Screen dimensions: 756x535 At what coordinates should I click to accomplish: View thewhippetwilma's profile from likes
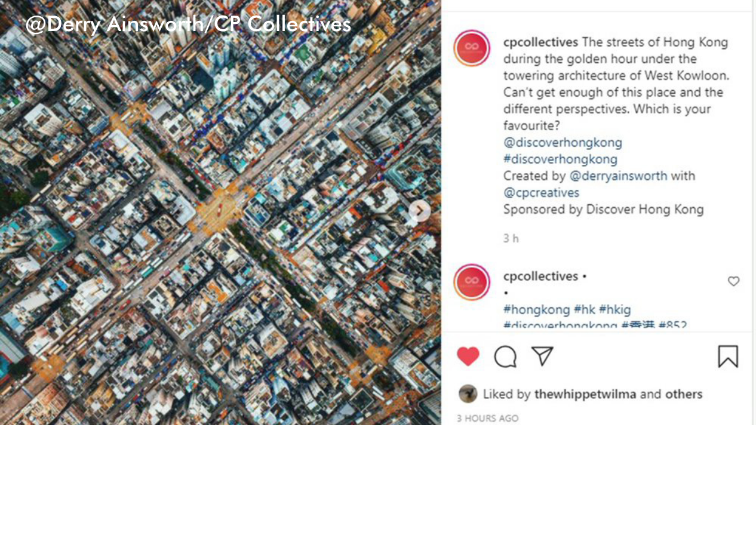coord(585,394)
